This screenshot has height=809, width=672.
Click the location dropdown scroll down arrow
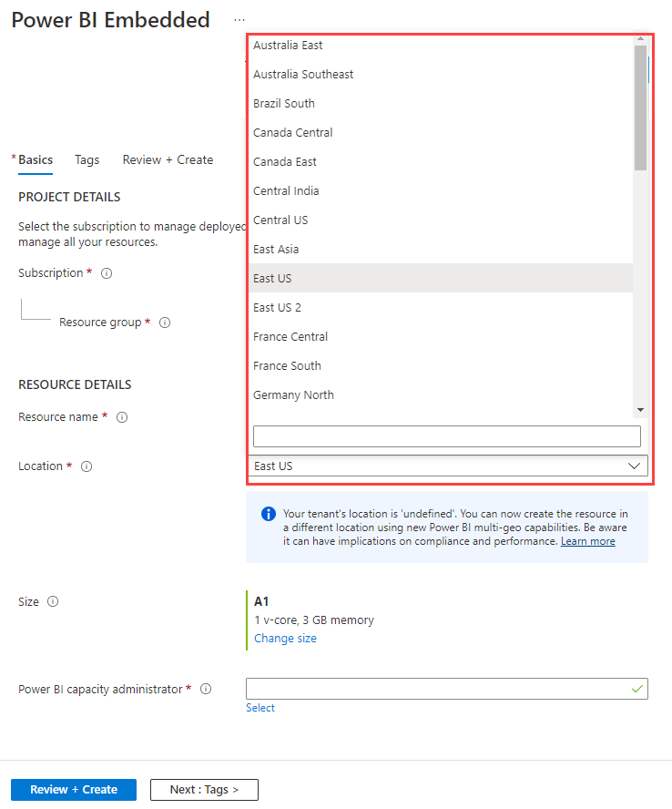click(640, 411)
